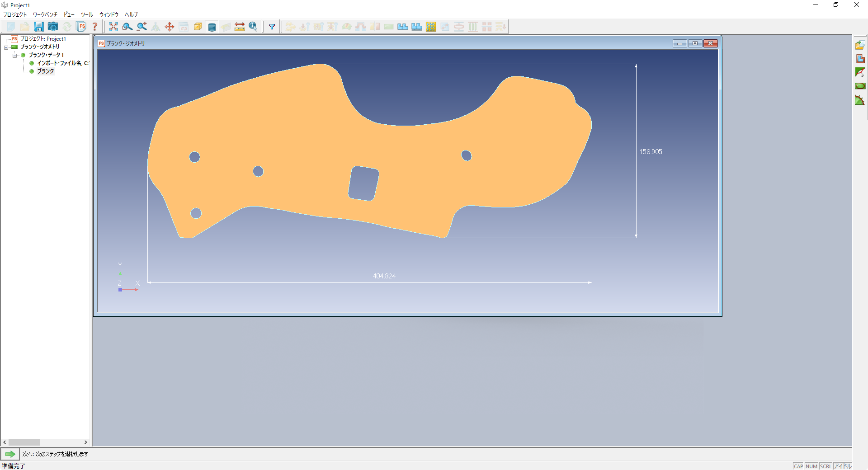Click the blue funnel filter icon
Viewport: 868px width, 470px height.
point(272,27)
